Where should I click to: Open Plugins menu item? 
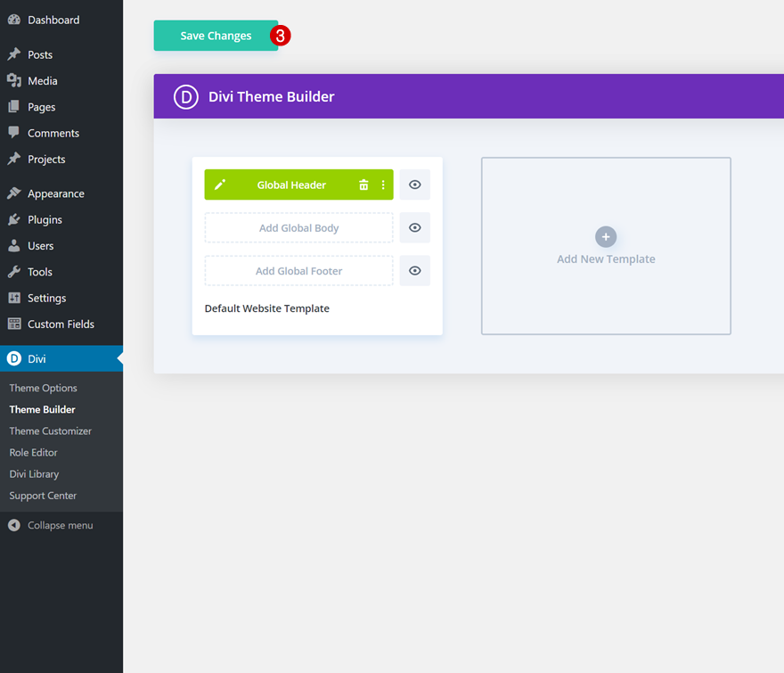45,219
